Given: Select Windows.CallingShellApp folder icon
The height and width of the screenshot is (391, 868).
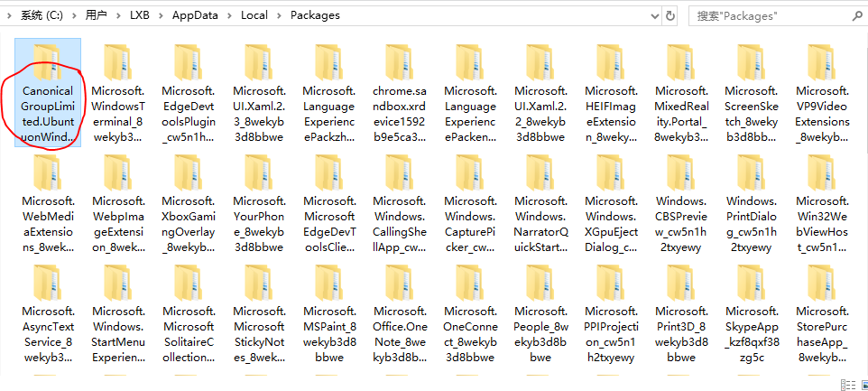Looking at the screenshot, I should point(400,172).
